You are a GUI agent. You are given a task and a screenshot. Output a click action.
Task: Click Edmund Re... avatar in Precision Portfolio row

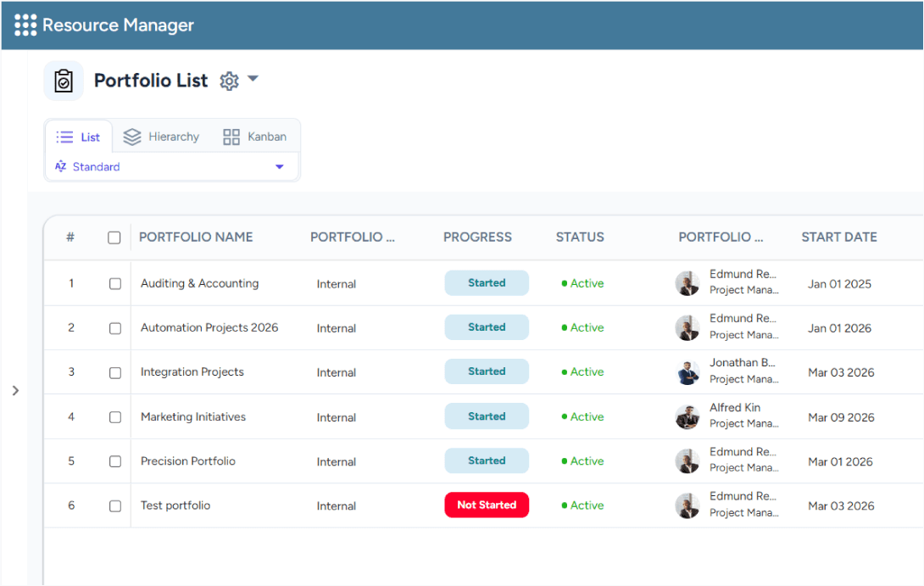(x=687, y=461)
